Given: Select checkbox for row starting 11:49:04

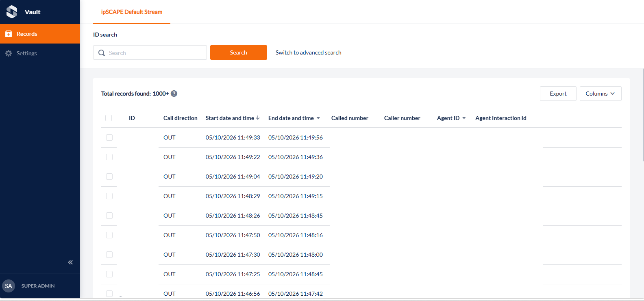Looking at the screenshot, I should click(x=109, y=177).
